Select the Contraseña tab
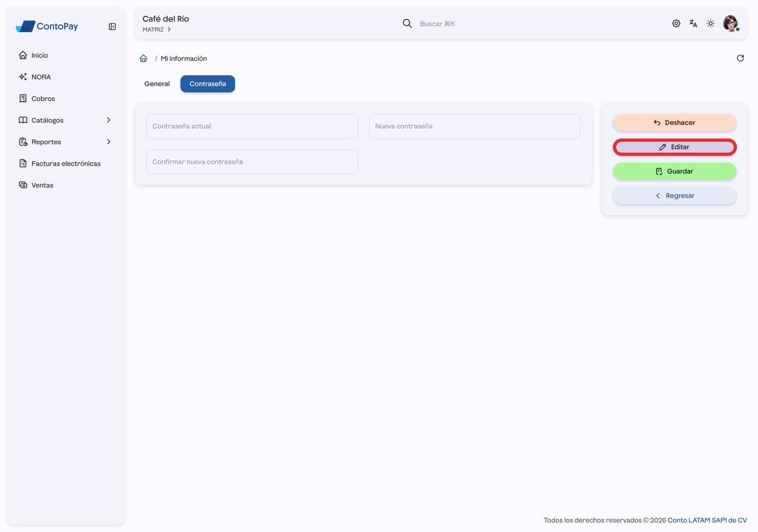The width and height of the screenshot is (758, 532). click(208, 84)
